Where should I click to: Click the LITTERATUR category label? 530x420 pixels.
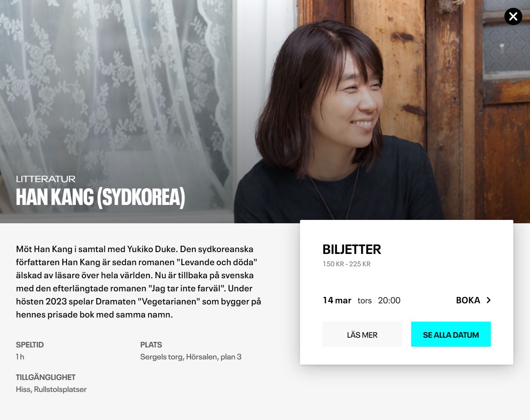pyautogui.click(x=46, y=179)
